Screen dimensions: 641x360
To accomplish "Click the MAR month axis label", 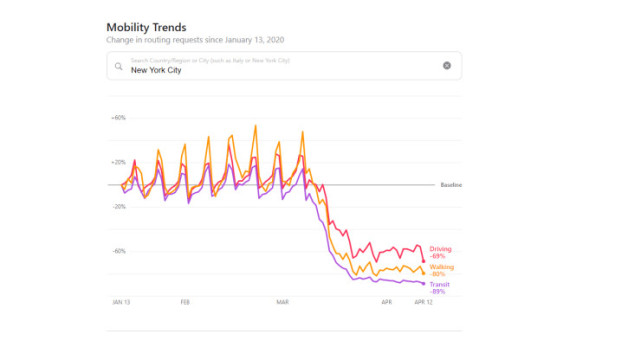I will pos(282,302).
